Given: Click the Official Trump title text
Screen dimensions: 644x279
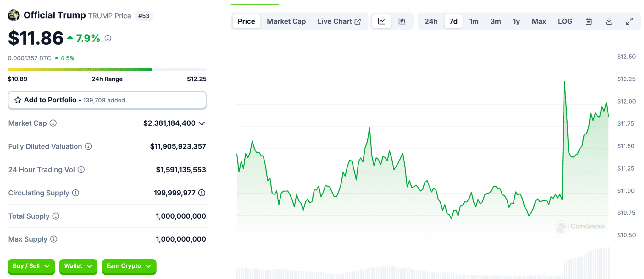Looking at the screenshot, I should (x=55, y=15).
